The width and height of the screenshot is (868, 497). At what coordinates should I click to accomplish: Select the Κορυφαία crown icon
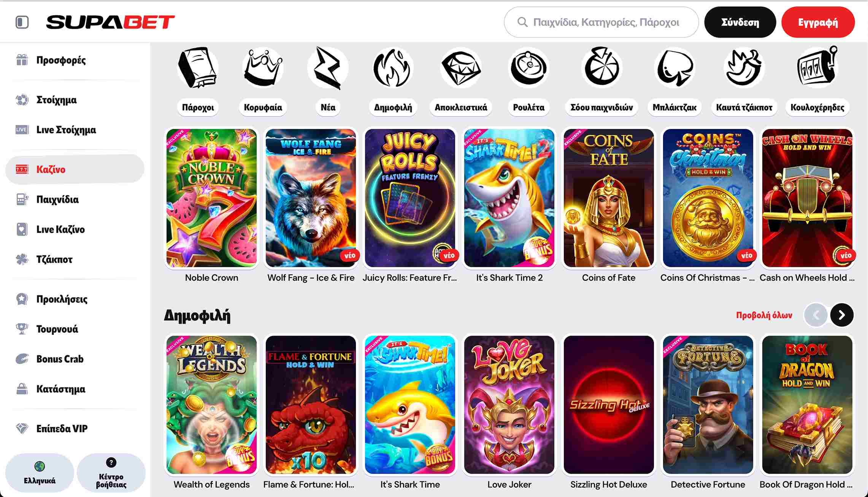pyautogui.click(x=263, y=68)
